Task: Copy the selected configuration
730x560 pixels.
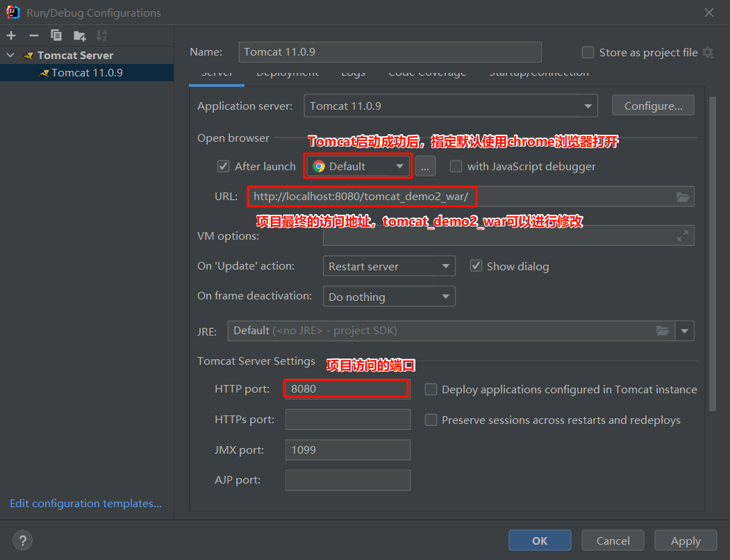Action: click(56, 35)
